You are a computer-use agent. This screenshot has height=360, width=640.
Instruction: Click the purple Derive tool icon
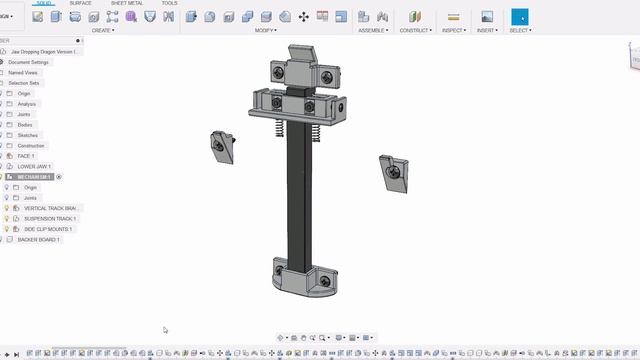(131, 17)
